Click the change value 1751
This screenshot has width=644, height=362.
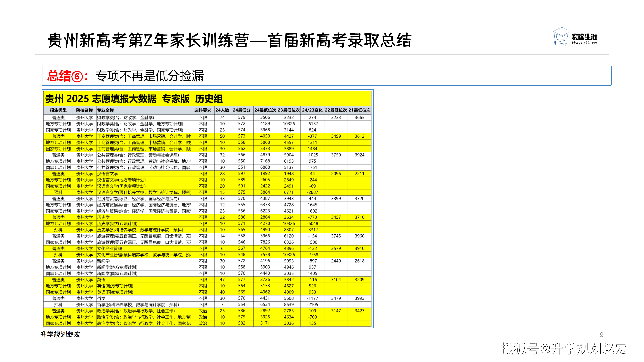pyautogui.click(x=312, y=167)
